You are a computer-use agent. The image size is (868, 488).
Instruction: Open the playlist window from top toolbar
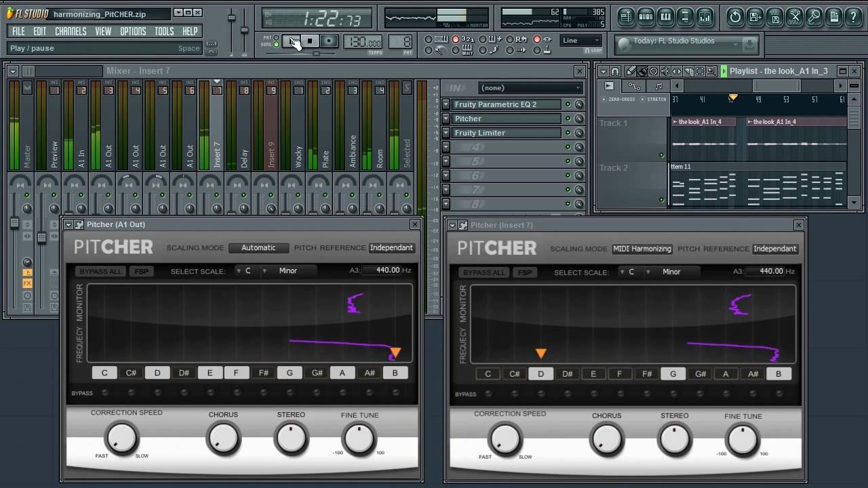tap(625, 17)
